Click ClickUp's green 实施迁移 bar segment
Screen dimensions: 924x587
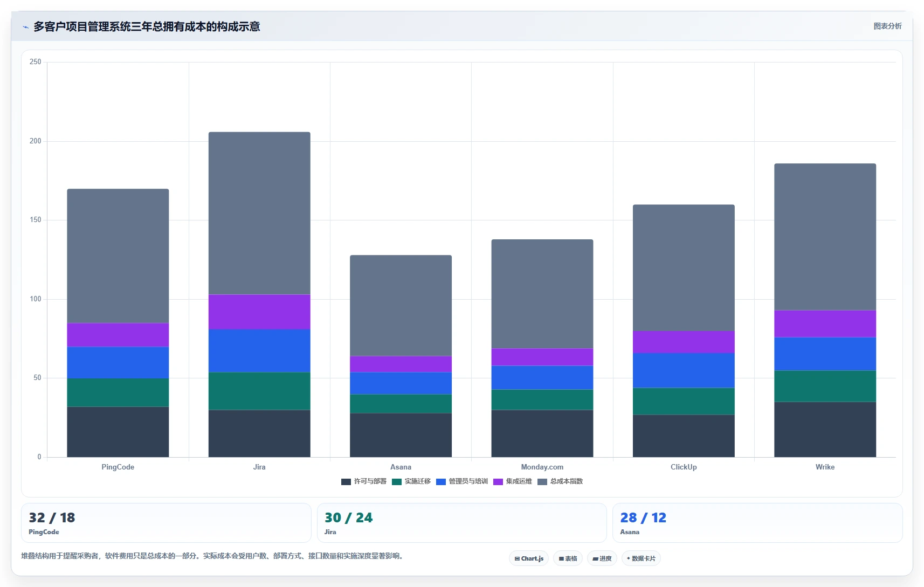[684, 402]
